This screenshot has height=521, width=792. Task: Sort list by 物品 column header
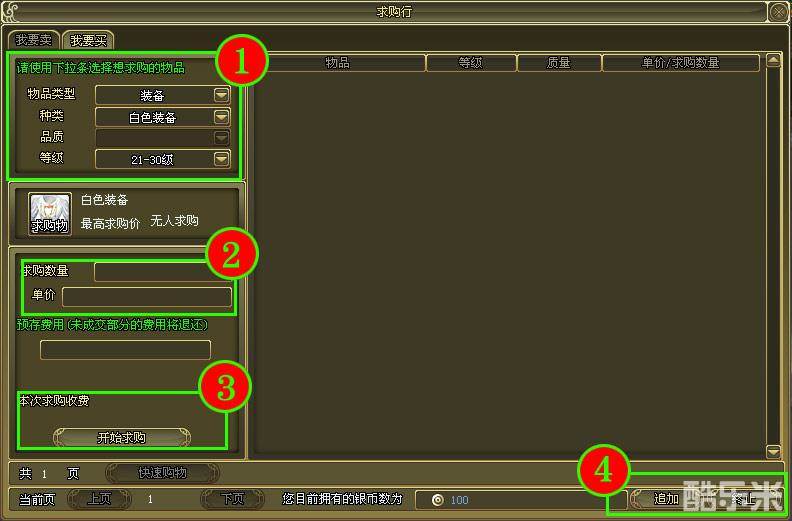tap(337, 63)
